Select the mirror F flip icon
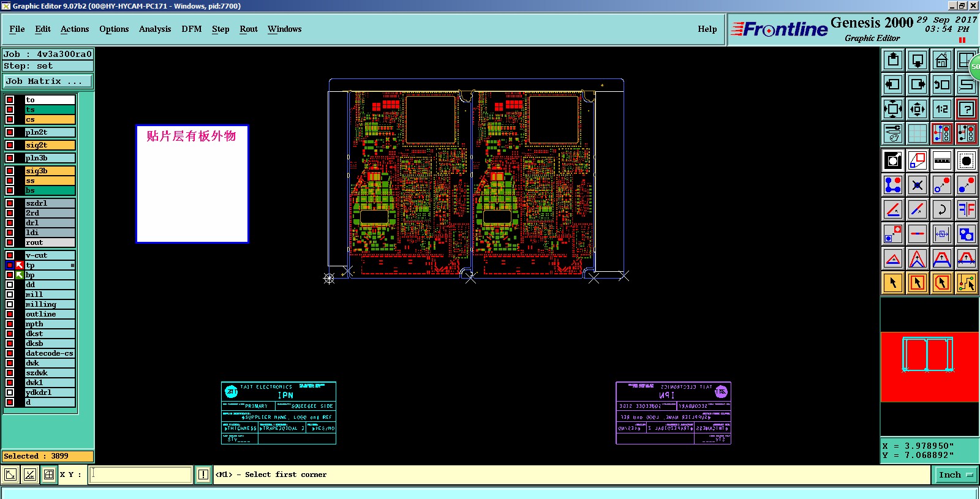This screenshot has height=499, width=980. pos(966,209)
